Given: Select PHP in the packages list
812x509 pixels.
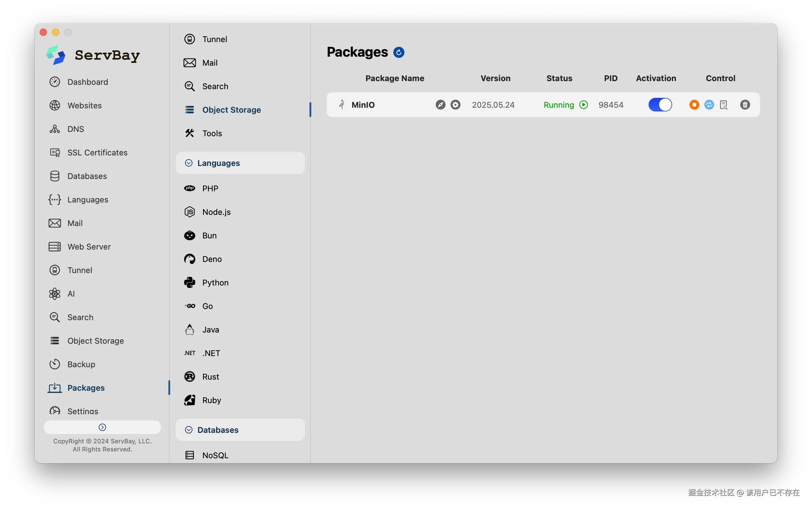Looking at the screenshot, I should click(x=210, y=189).
